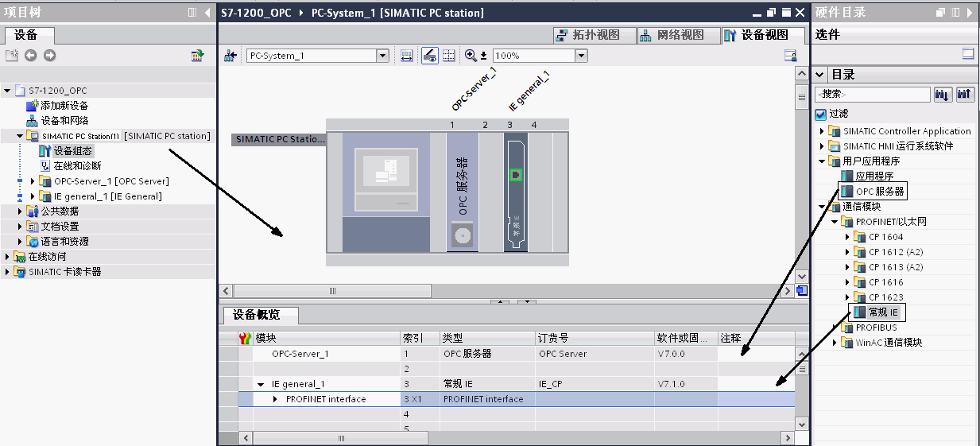Select OPC 服务器 in hardware catalog
This screenshot has height=446, width=980.
coord(879,192)
